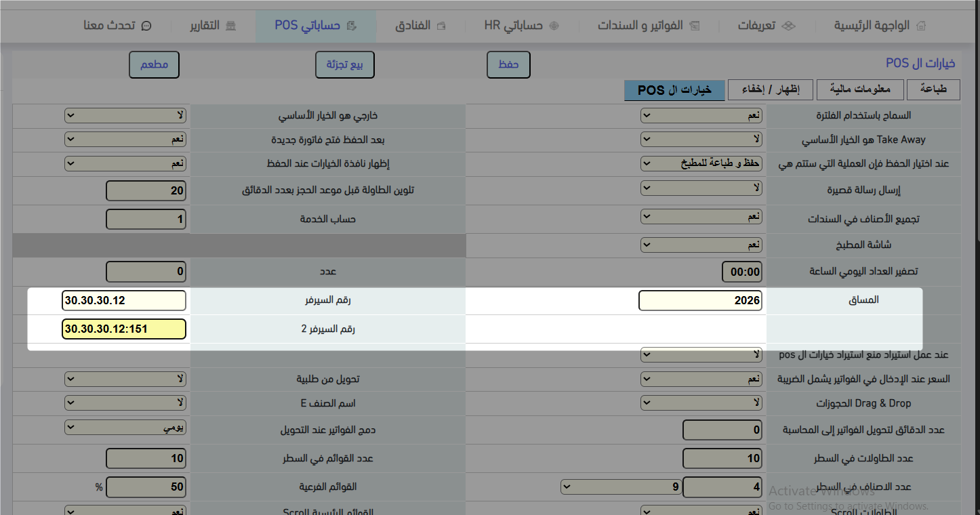Screen dimensions: 980x515
Task: Click the layers icon next to تعريفات
Action: pos(788,26)
